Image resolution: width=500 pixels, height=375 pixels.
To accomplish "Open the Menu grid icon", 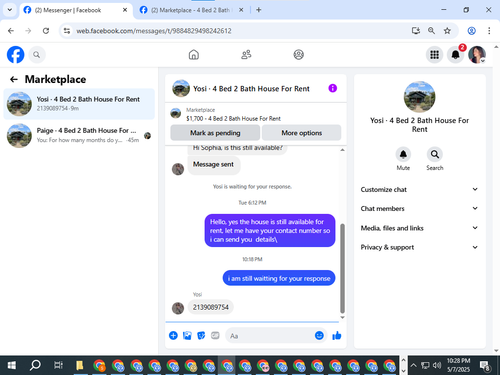I will coord(434,55).
